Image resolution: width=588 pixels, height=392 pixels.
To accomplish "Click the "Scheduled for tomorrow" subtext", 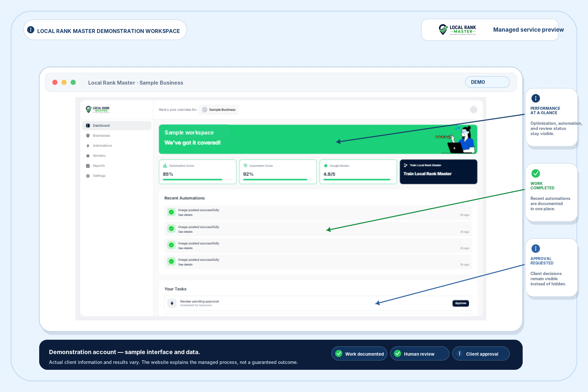I will (x=196, y=305).
